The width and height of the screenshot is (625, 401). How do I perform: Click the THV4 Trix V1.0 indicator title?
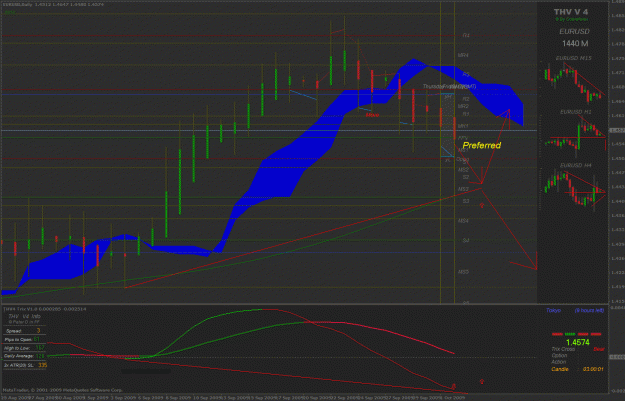(x=44, y=309)
